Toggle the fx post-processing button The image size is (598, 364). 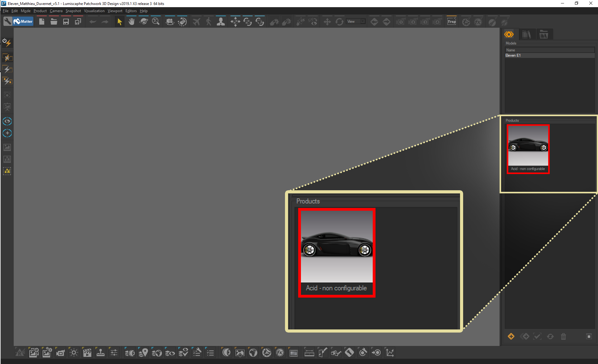point(478,21)
